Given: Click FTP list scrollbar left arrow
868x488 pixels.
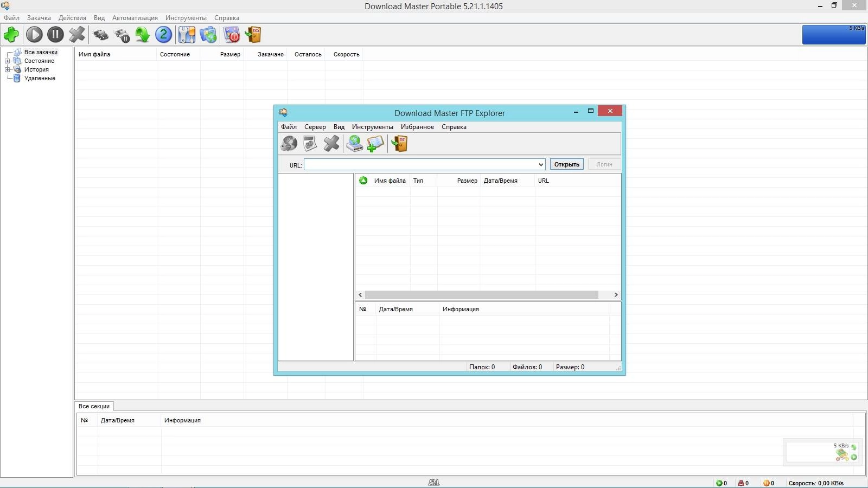Looking at the screenshot, I should (x=360, y=295).
